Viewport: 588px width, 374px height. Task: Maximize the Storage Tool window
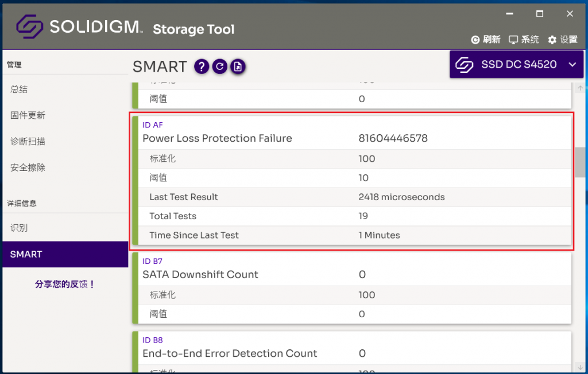click(x=540, y=14)
